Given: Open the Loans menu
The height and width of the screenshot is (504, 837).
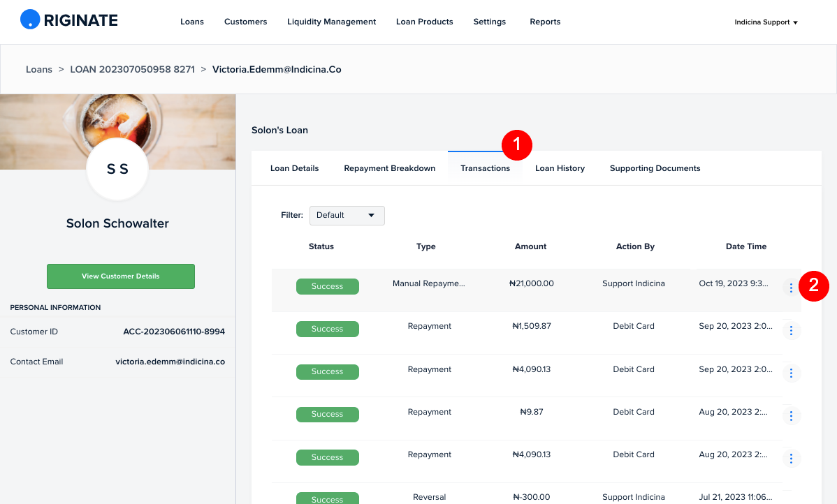Looking at the screenshot, I should pyautogui.click(x=192, y=22).
